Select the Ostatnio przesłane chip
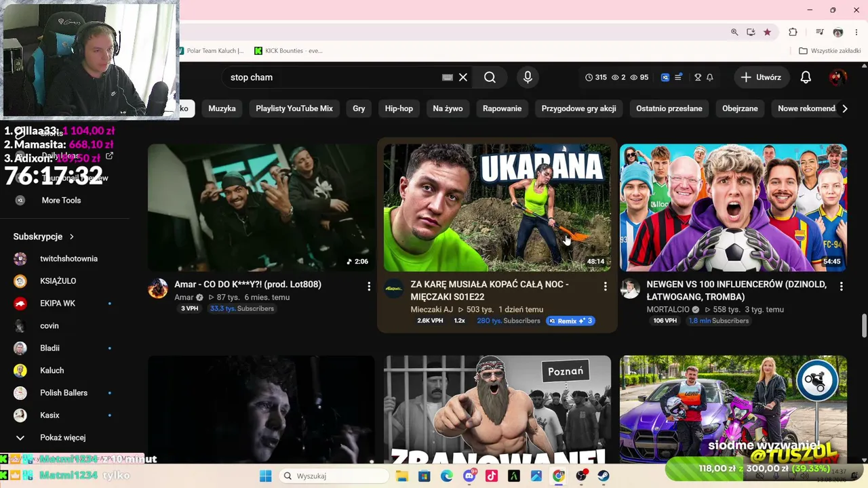 669,108
